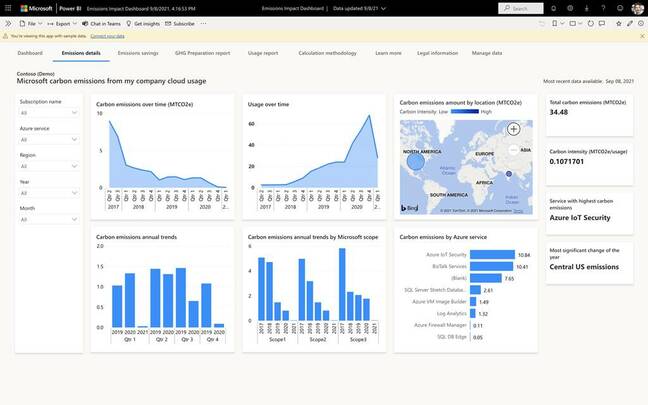Click inside the Search box
This screenshot has width=648, height=405.
[523, 8]
